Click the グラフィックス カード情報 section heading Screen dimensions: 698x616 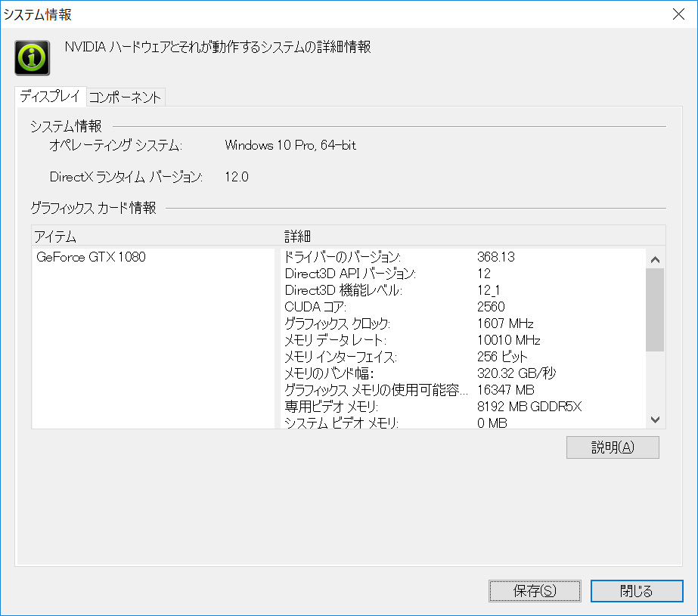[x=93, y=208]
